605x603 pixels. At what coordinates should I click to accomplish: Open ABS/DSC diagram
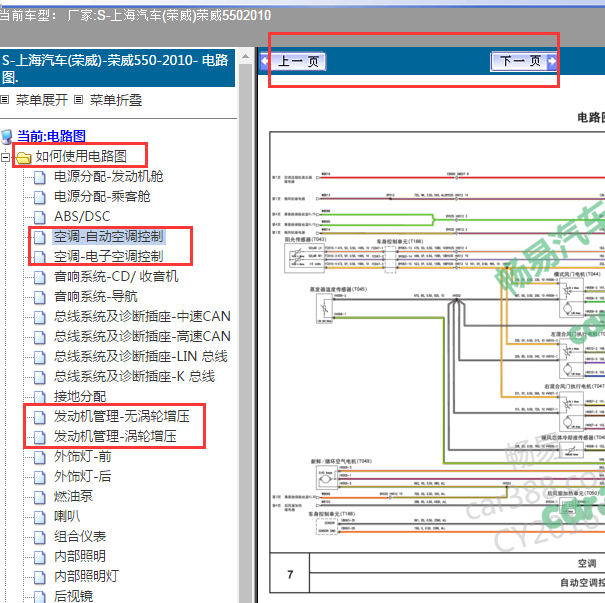82,216
